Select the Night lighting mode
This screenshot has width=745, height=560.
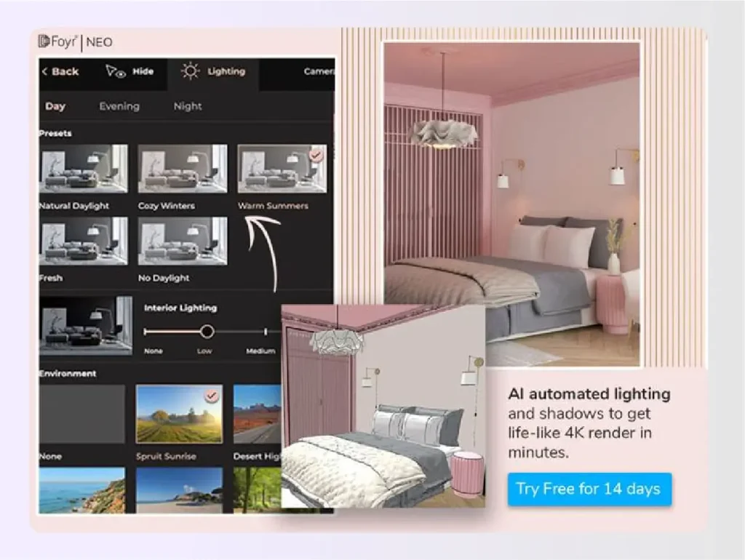[x=188, y=106]
